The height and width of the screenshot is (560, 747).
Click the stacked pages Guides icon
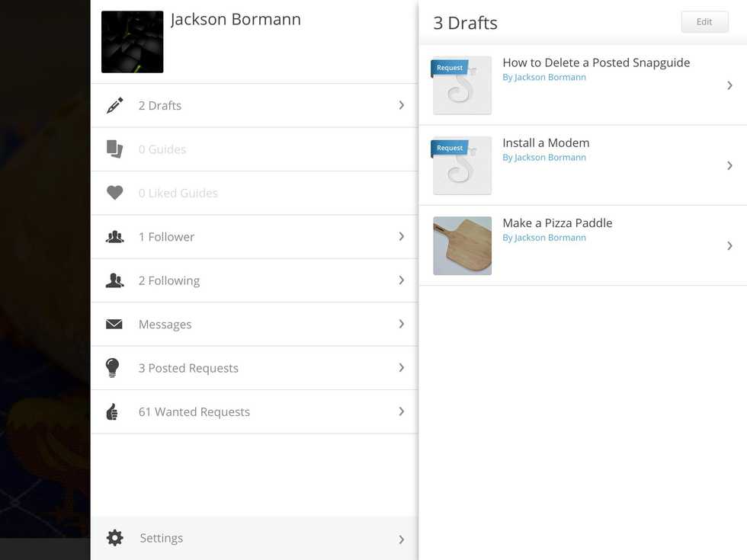pos(115,149)
